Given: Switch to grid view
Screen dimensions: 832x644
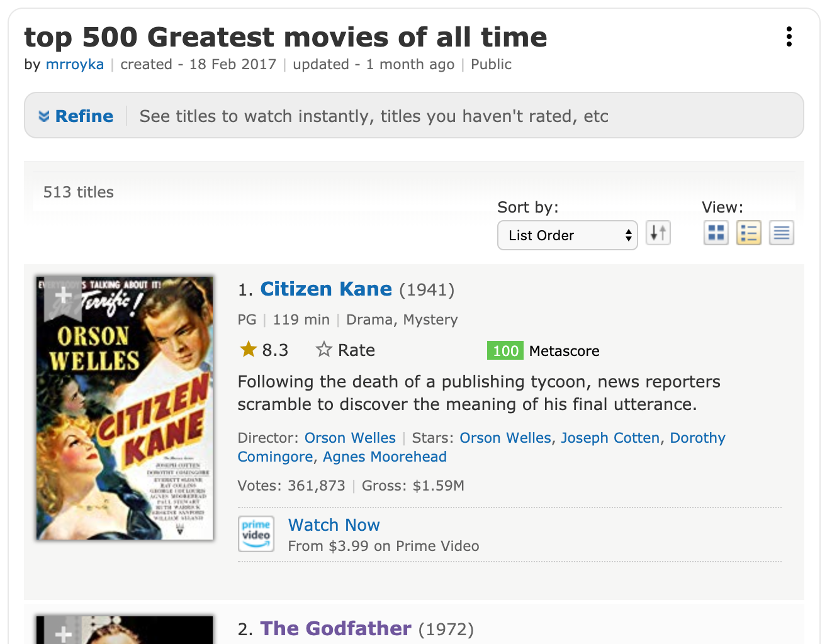Looking at the screenshot, I should pyautogui.click(x=716, y=233).
